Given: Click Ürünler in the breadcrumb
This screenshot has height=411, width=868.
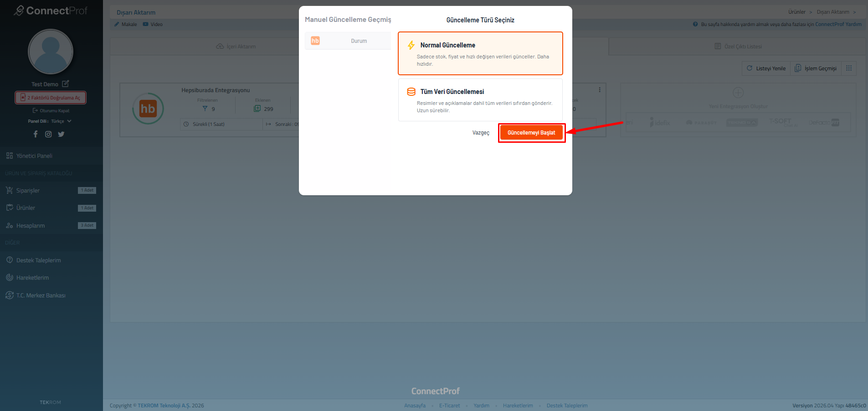Looking at the screenshot, I should coord(797,12).
